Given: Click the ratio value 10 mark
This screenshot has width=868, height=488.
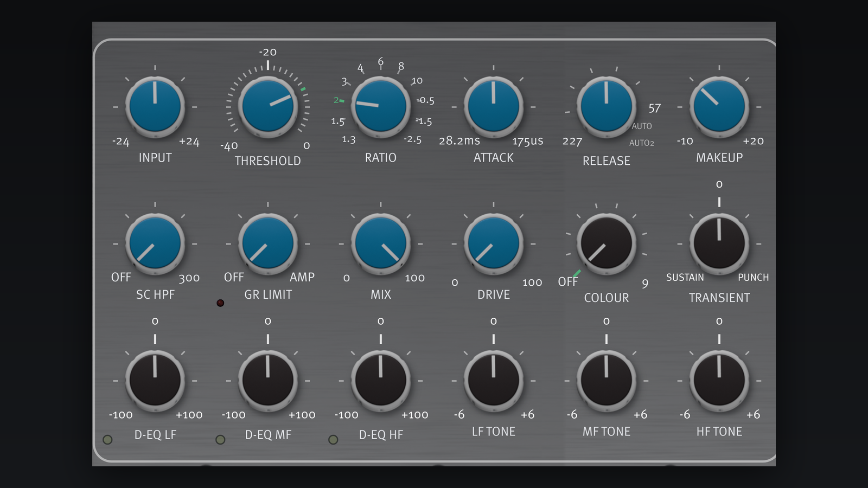Looking at the screenshot, I should pos(417,81).
